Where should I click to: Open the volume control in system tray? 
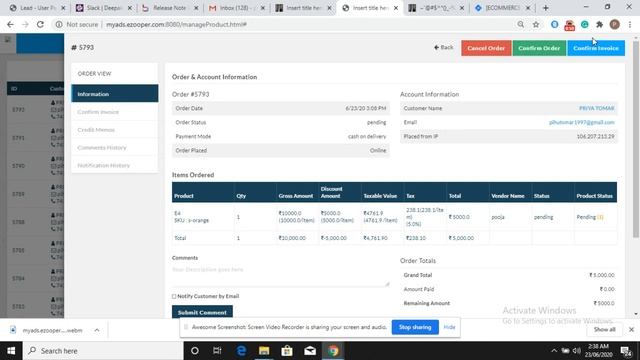click(x=576, y=351)
